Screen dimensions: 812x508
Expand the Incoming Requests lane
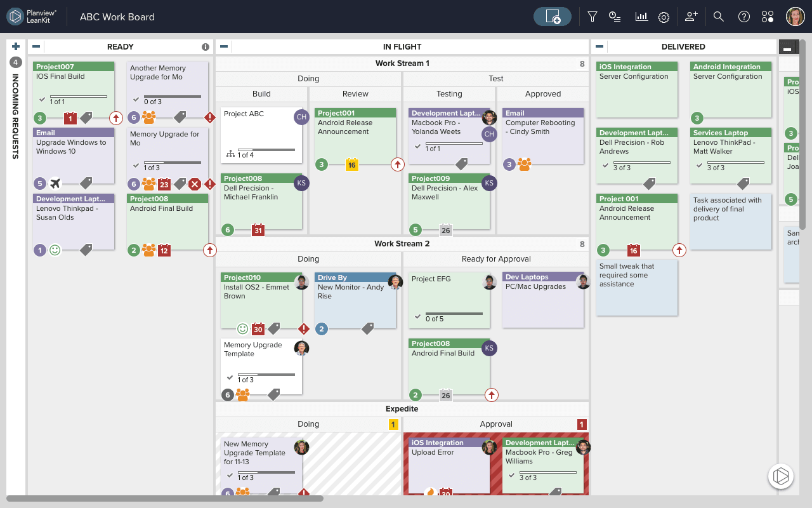[16, 46]
